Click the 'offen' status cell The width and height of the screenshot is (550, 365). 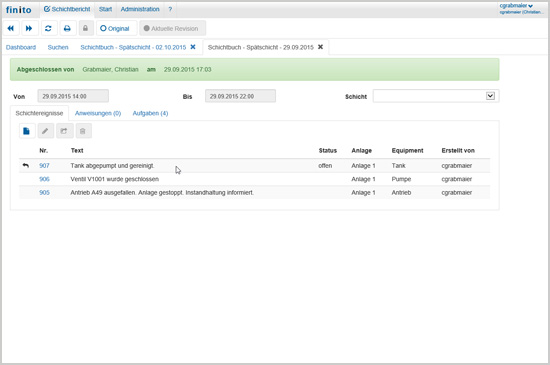(325, 165)
